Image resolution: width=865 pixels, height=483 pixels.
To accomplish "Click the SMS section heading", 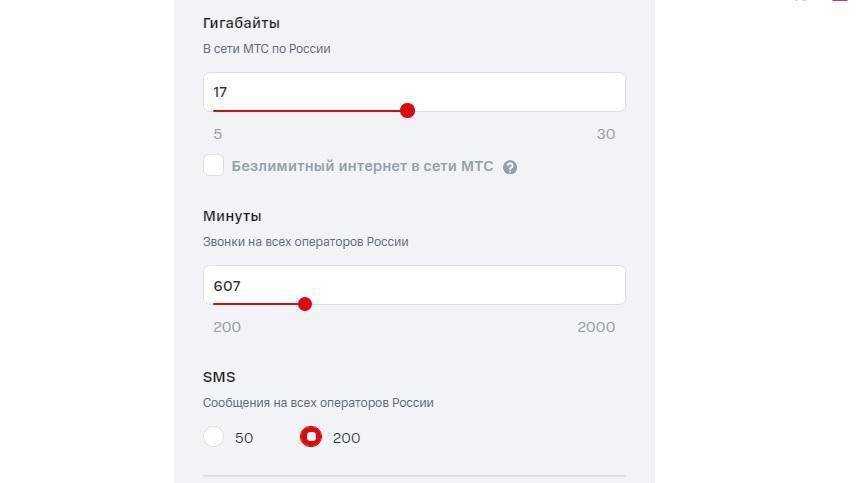I will [x=219, y=377].
